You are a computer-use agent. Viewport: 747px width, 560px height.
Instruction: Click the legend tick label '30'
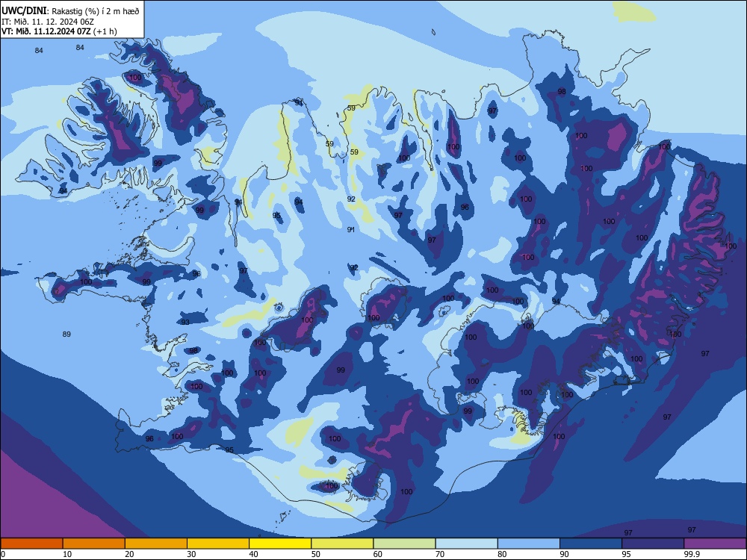click(191, 554)
